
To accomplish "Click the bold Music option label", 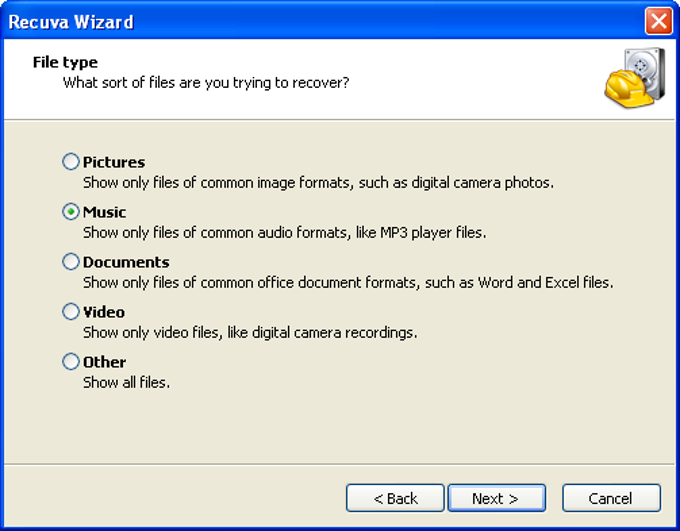I will [x=105, y=212].
